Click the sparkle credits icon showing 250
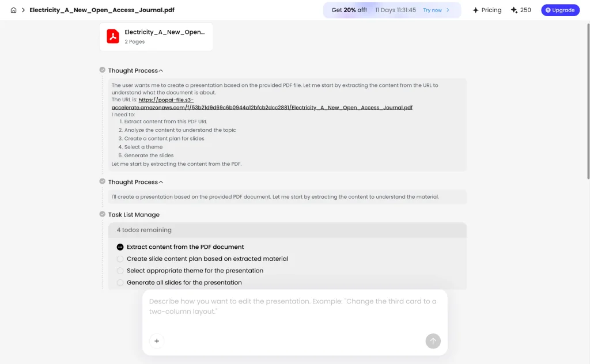Screen dimensions: 590x364 (514, 10)
